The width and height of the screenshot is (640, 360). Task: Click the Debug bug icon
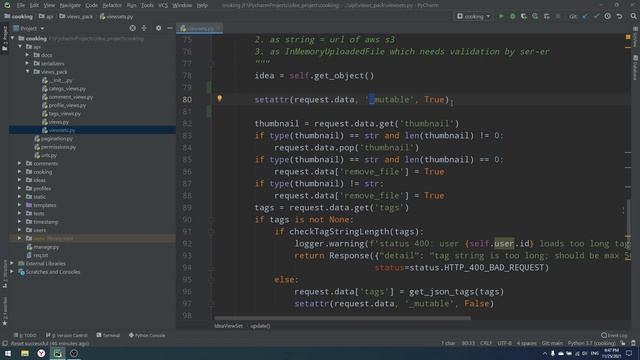(513, 16)
